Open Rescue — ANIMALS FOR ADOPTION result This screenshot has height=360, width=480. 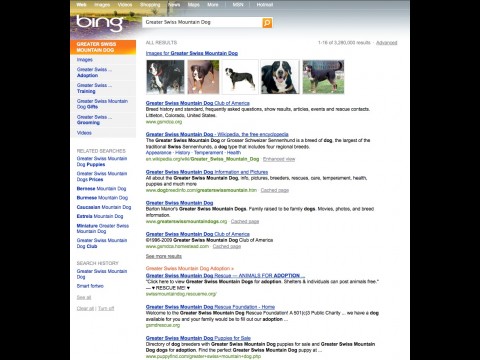(225, 276)
